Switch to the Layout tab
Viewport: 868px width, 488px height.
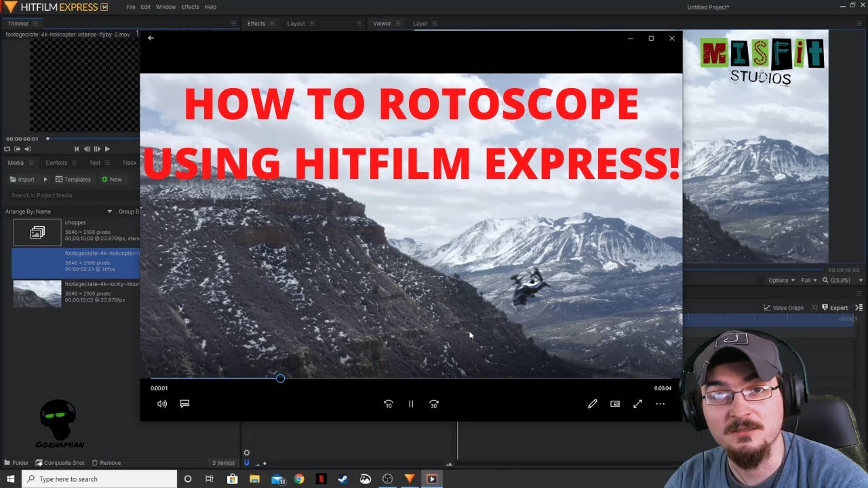[296, 24]
